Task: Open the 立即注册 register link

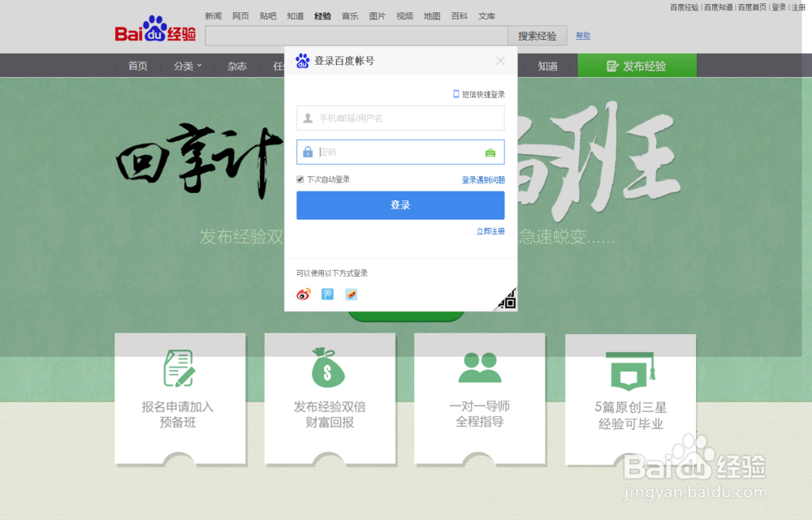Action: click(490, 231)
